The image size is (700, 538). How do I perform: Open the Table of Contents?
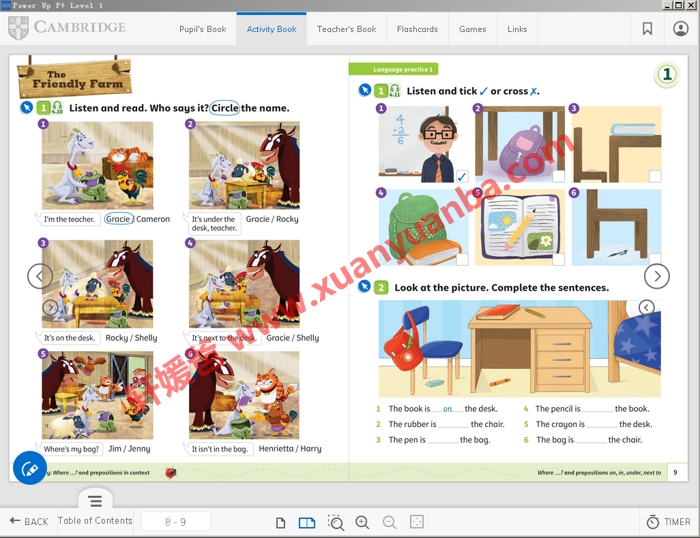(x=95, y=521)
